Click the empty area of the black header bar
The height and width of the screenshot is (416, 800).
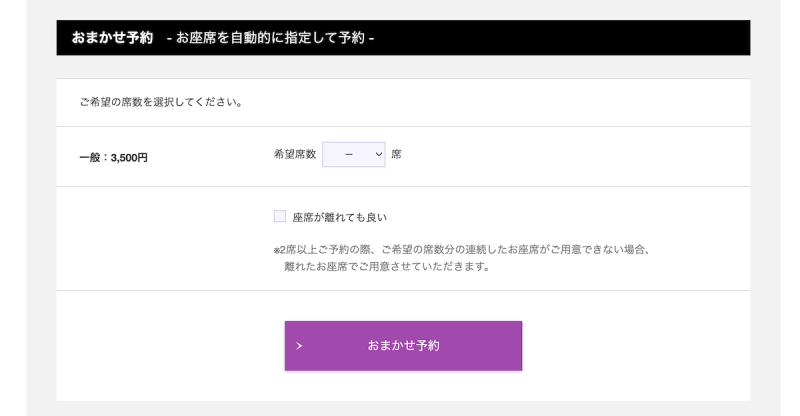click(561, 38)
